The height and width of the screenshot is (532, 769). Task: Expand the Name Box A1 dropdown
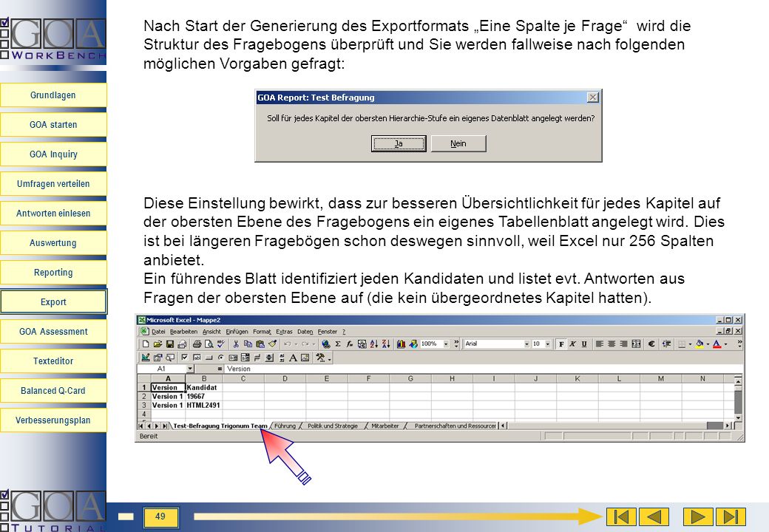tap(190, 369)
